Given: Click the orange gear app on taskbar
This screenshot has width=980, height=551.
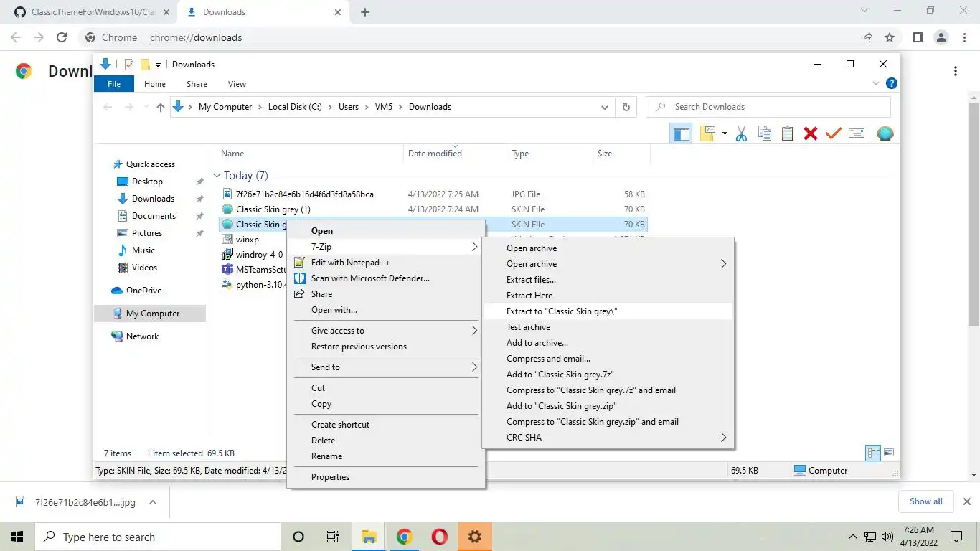Looking at the screenshot, I should [x=474, y=537].
